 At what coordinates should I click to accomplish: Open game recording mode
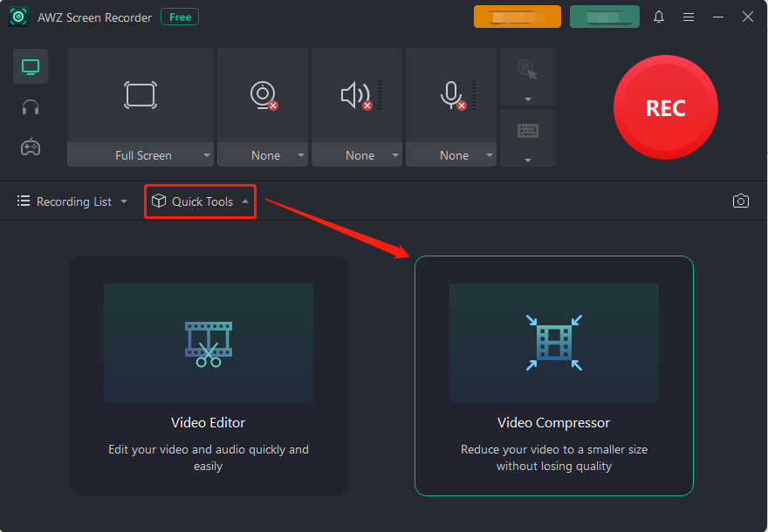[31, 147]
